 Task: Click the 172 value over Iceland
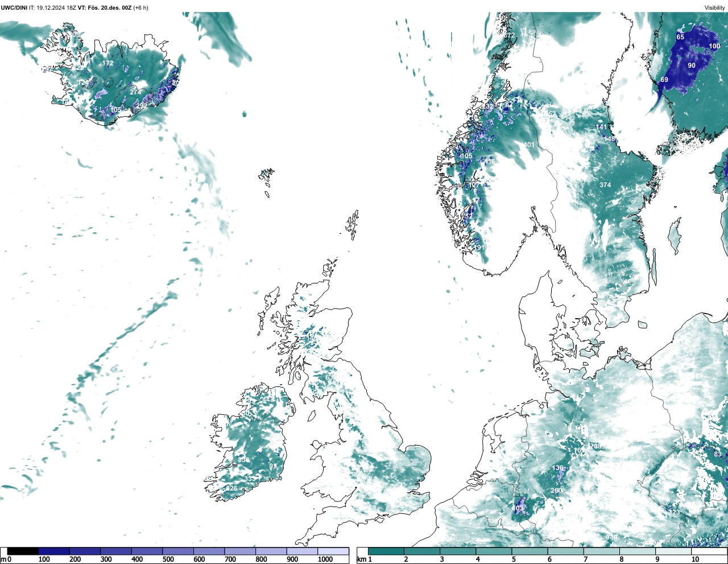click(107, 63)
